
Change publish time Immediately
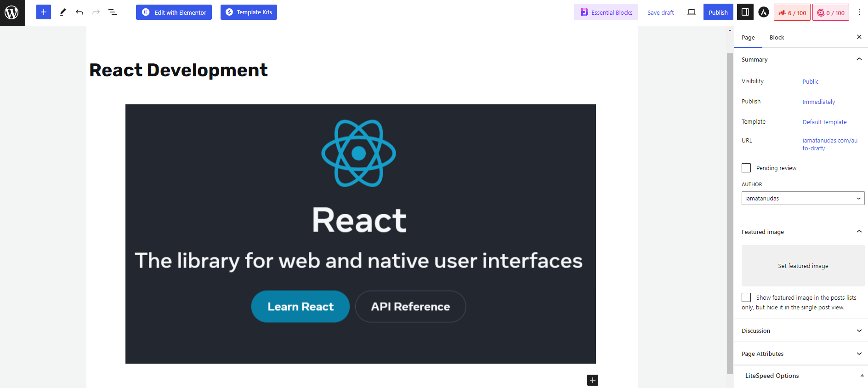pyautogui.click(x=818, y=102)
